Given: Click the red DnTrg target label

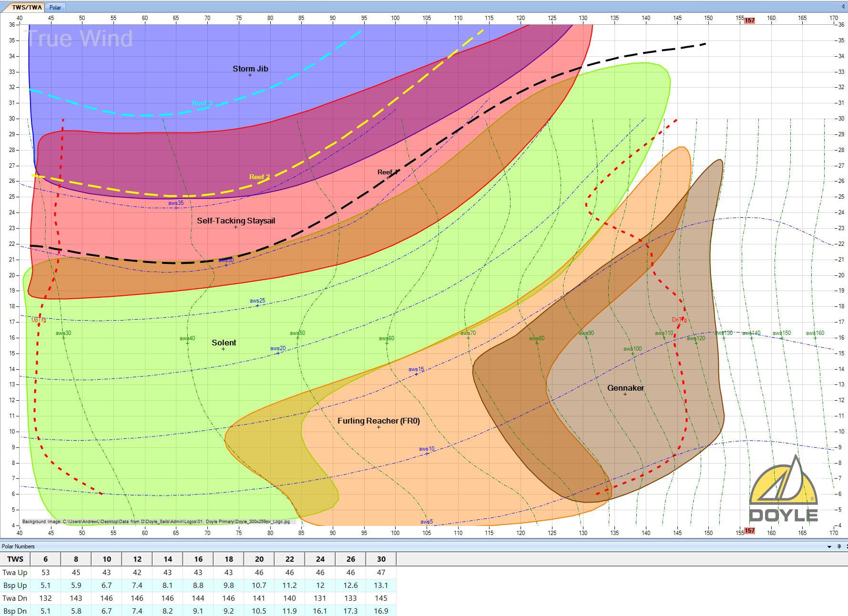Looking at the screenshot, I should (679, 320).
